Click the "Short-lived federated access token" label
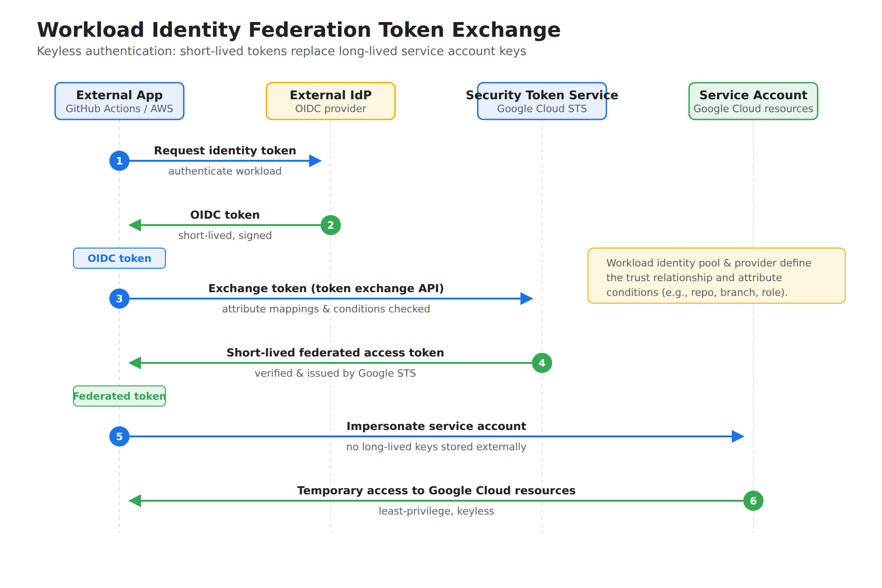 tap(335, 353)
